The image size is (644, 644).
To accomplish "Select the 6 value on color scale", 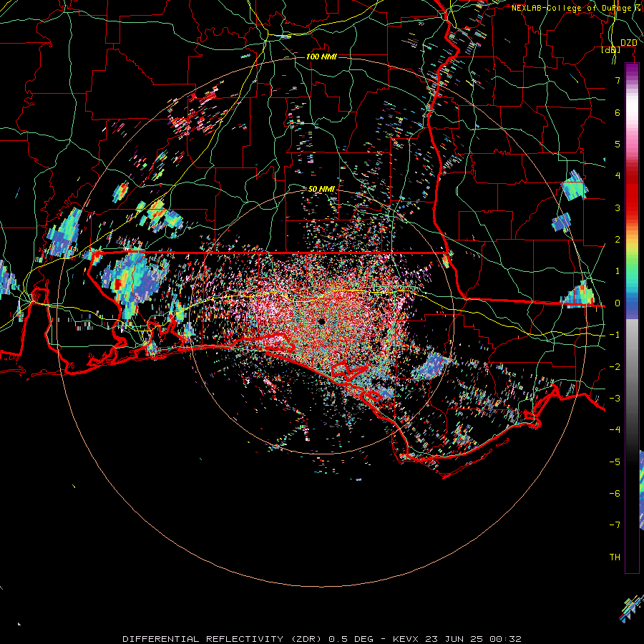I will click(x=618, y=112).
